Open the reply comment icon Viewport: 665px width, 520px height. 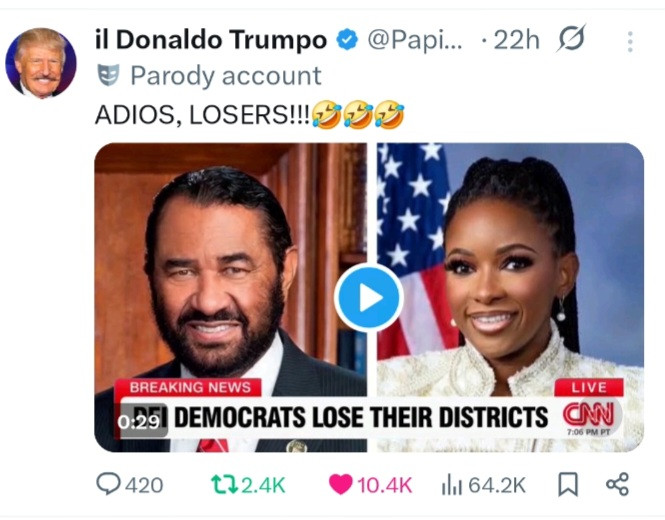108,484
